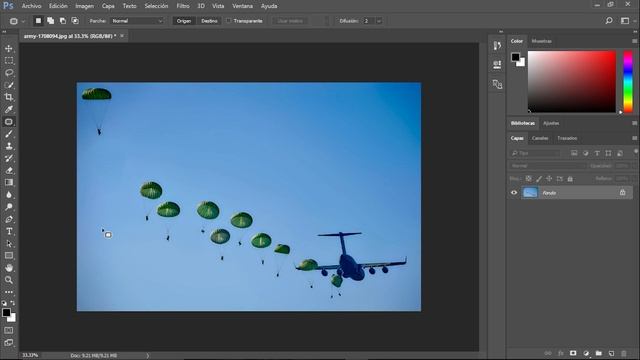Toggle lock image pixels brush icon
The width and height of the screenshot is (640, 360).
pos(539,178)
